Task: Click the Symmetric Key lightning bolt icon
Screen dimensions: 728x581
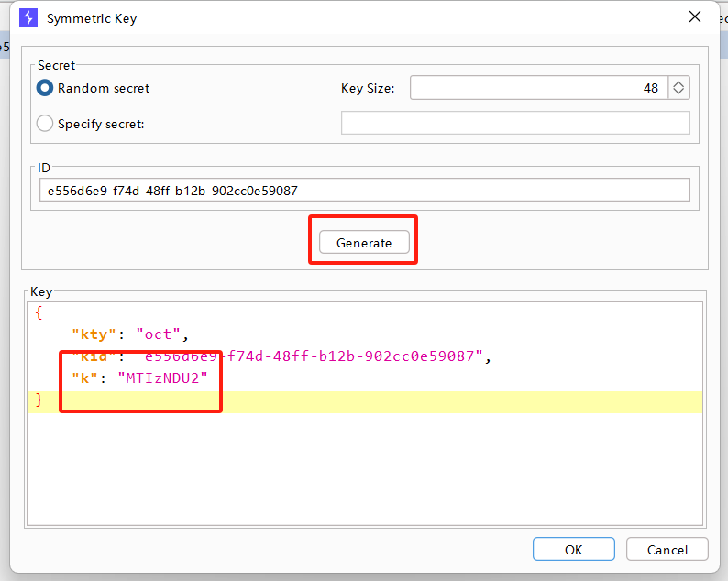Action: [28, 18]
